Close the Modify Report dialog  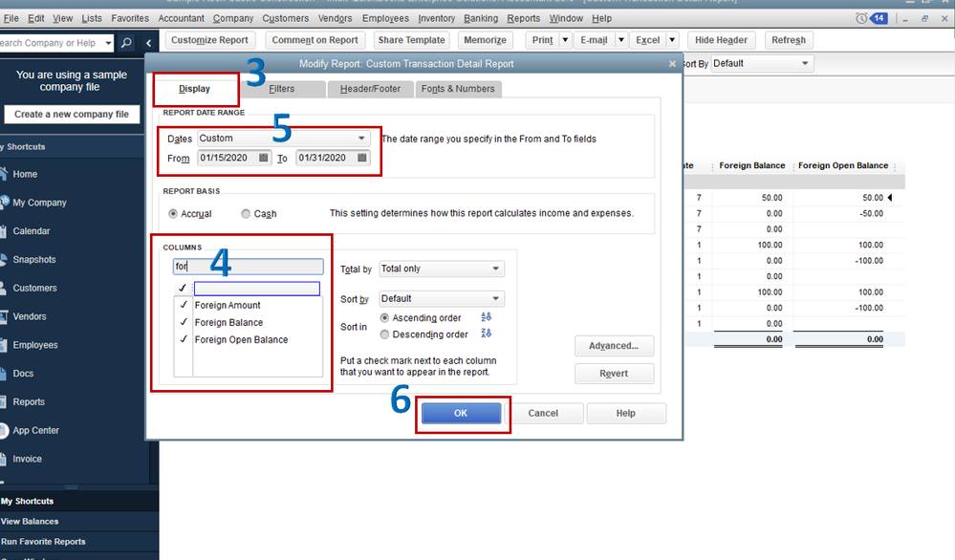click(x=672, y=63)
